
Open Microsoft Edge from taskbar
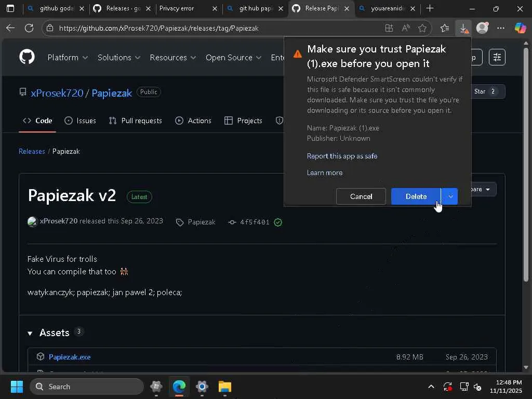[x=179, y=387]
